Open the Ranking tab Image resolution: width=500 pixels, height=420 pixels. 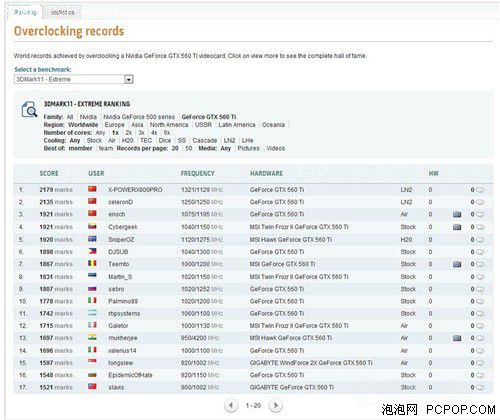tap(25, 12)
